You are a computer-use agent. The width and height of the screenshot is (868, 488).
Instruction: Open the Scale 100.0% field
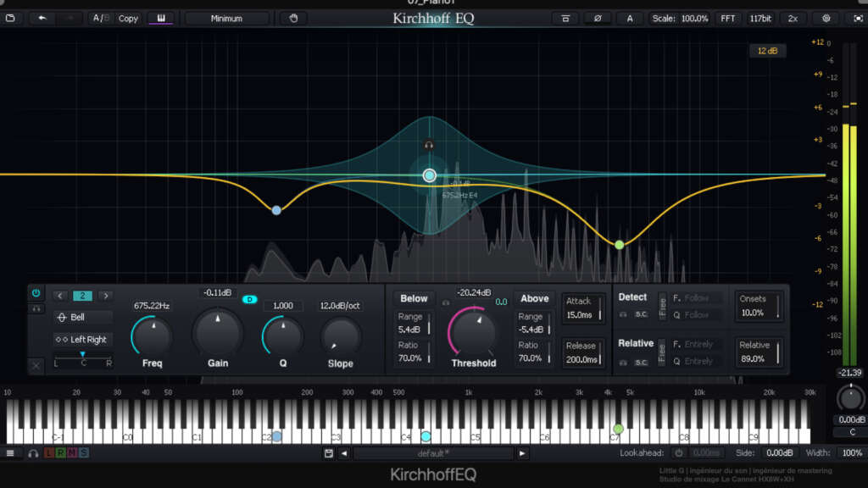click(x=680, y=19)
